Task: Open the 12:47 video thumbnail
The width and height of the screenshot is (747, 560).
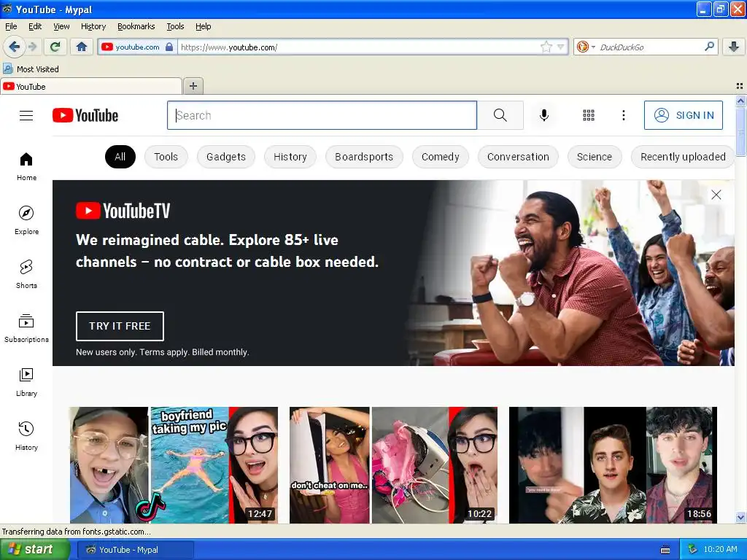Action: (x=174, y=464)
